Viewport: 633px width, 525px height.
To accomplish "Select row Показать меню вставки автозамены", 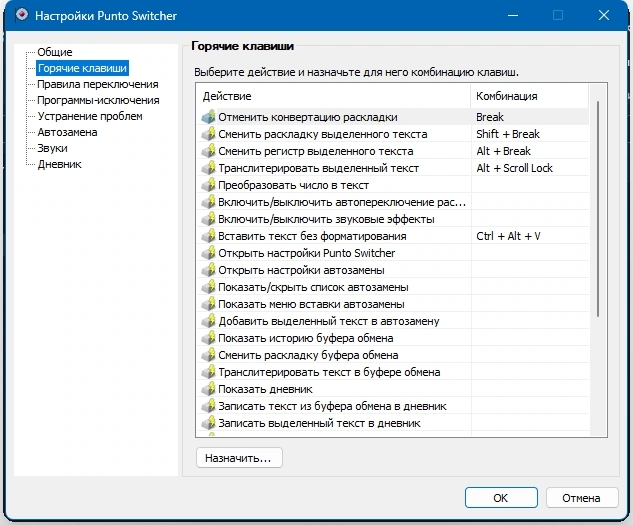I will point(392,304).
